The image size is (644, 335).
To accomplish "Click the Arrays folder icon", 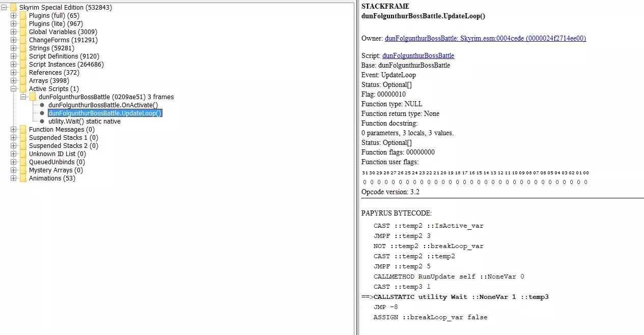I will [23, 81].
